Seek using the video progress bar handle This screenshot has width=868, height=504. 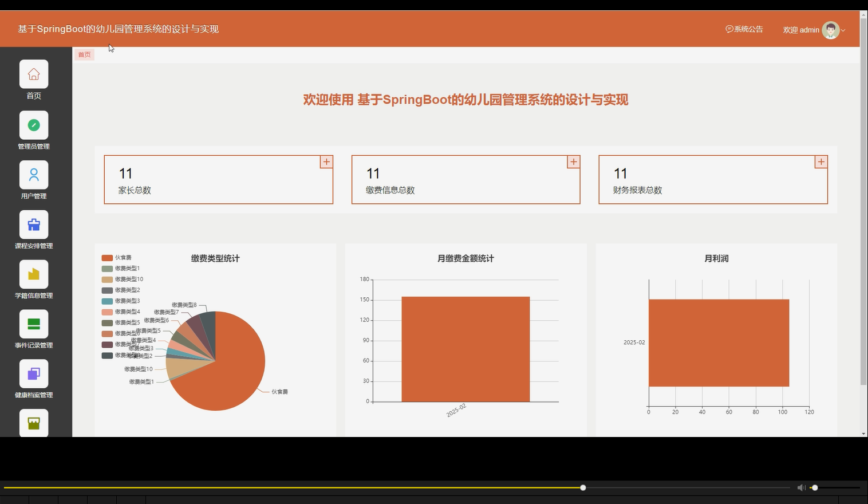pos(583,487)
